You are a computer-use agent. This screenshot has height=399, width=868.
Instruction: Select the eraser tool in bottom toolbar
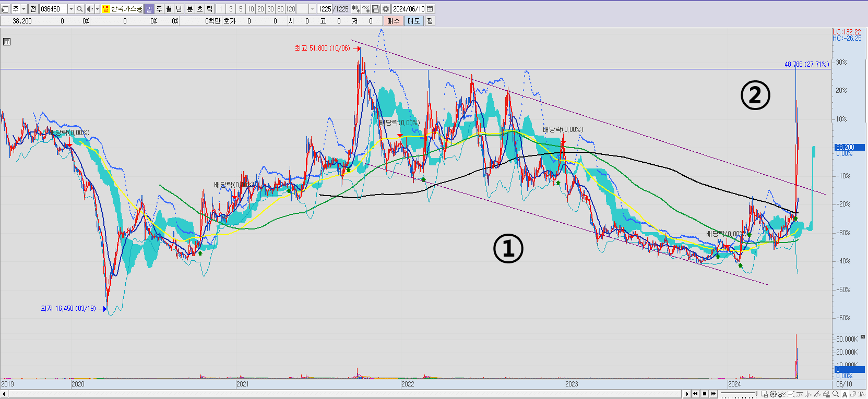(853, 394)
